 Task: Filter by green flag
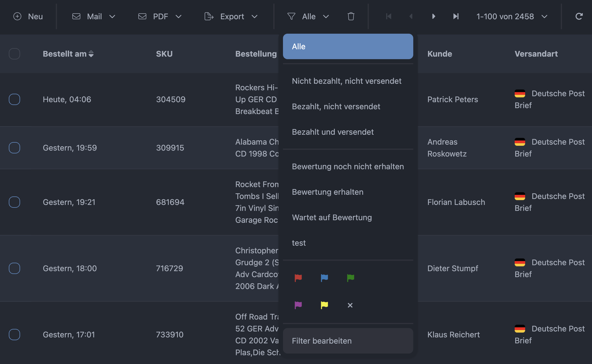pyautogui.click(x=350, y=278)
